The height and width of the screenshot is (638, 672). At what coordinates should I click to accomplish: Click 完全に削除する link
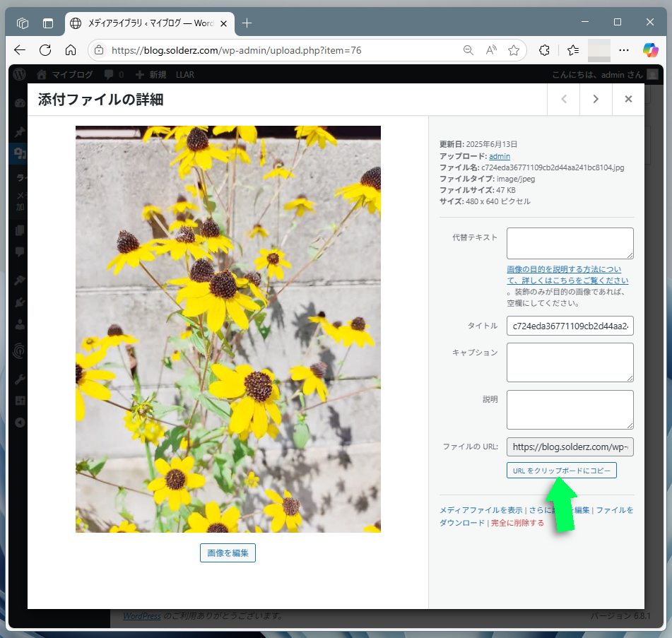[517, 523]
